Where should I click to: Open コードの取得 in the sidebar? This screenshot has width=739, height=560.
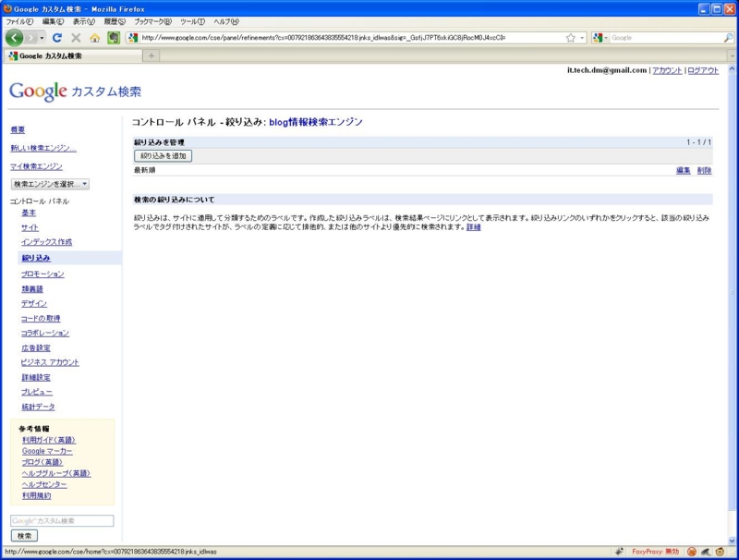point(41,319)
